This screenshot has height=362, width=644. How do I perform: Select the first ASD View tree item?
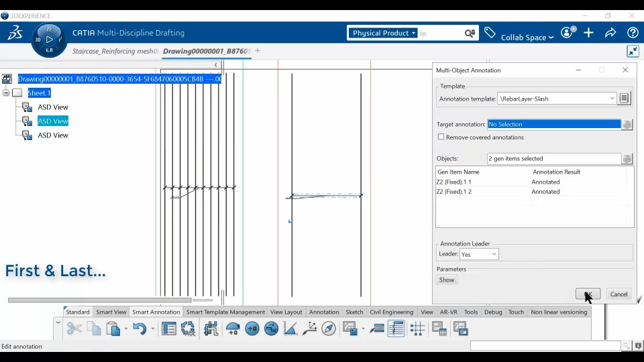click(x=53, y=107)
